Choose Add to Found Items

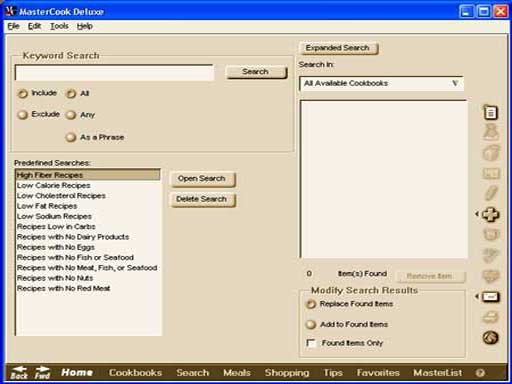click(311, 324)
